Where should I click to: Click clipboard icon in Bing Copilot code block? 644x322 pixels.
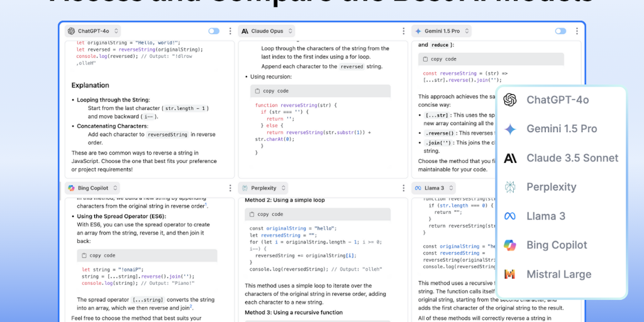pyautogui.click(x=84, y=255)
